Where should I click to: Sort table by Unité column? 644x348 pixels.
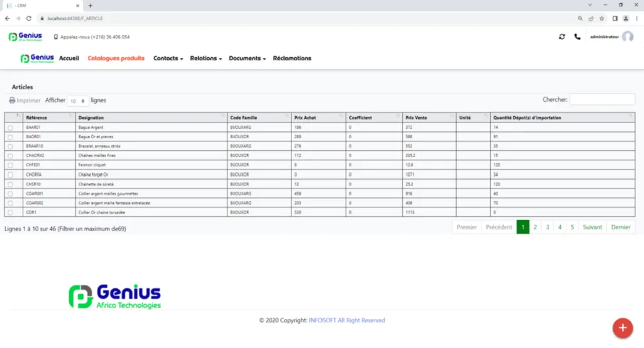(473, 117)
